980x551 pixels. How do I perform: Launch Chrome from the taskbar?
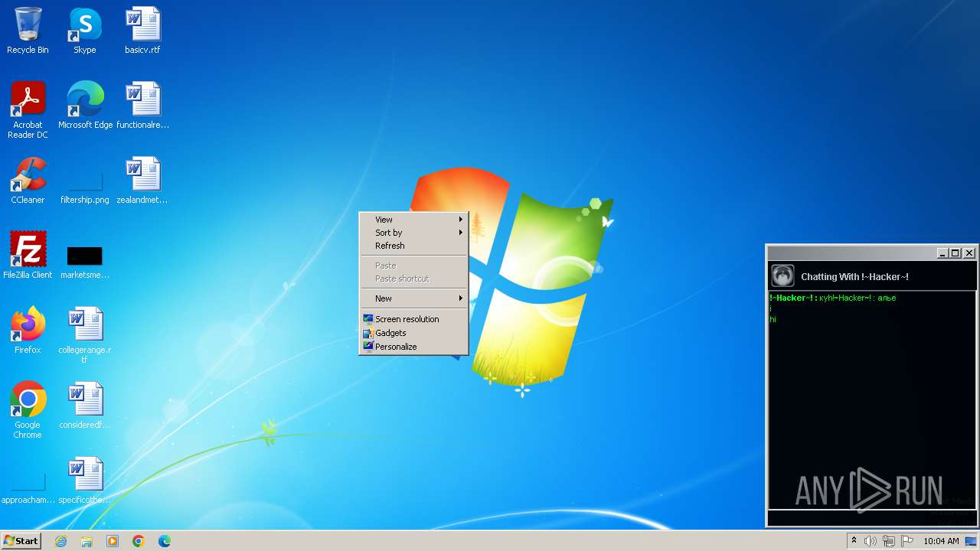point(139,541)
